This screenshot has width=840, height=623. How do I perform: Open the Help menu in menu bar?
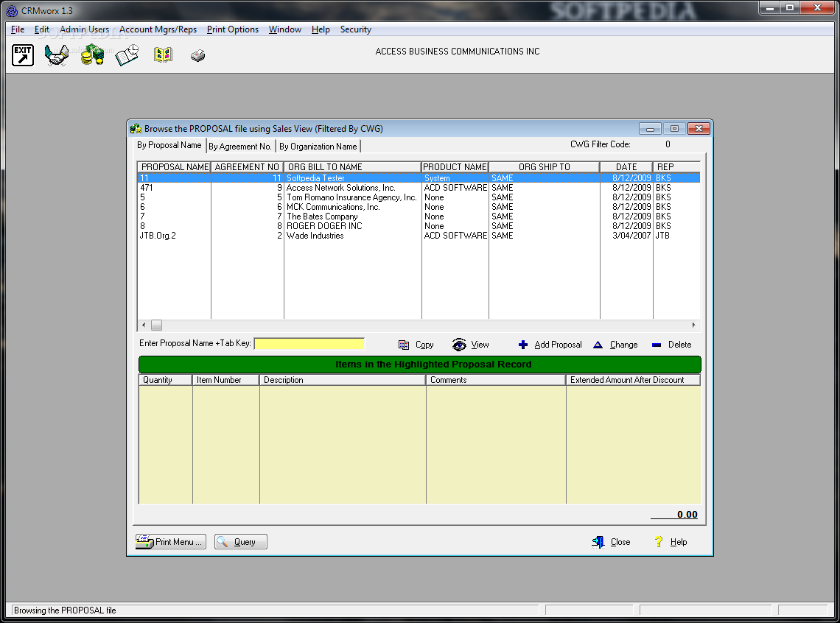pyautogui.click(x=321, y=29)
